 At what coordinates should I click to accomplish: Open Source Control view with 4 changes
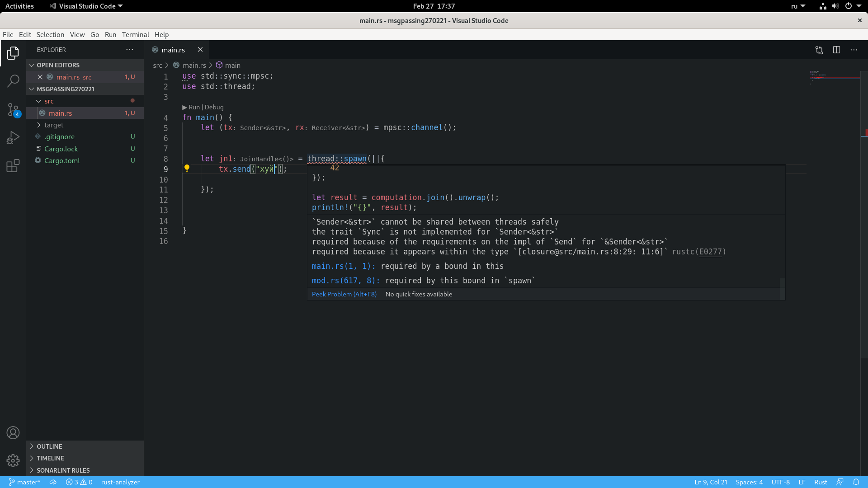pyautogui.click(x=13, y=110)
